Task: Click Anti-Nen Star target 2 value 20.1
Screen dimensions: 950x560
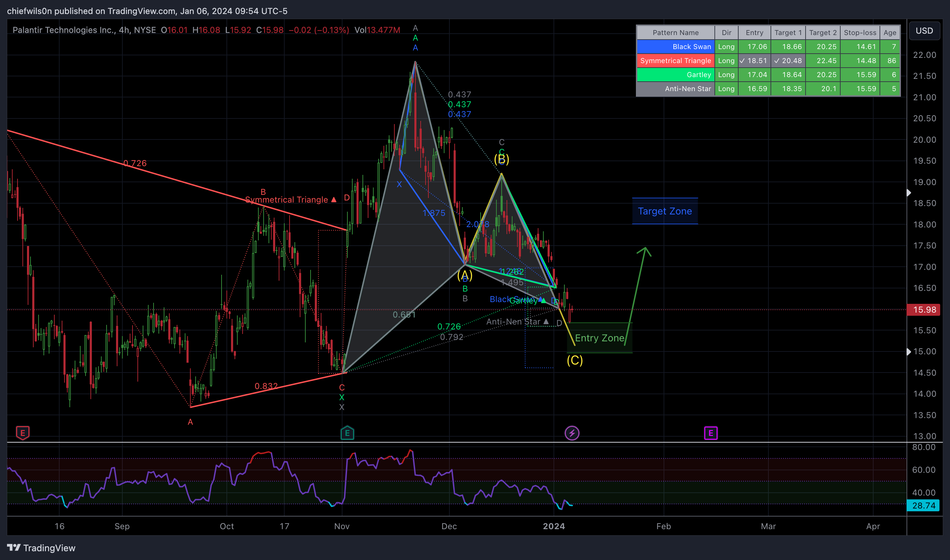Action: (x=823, y=89)
